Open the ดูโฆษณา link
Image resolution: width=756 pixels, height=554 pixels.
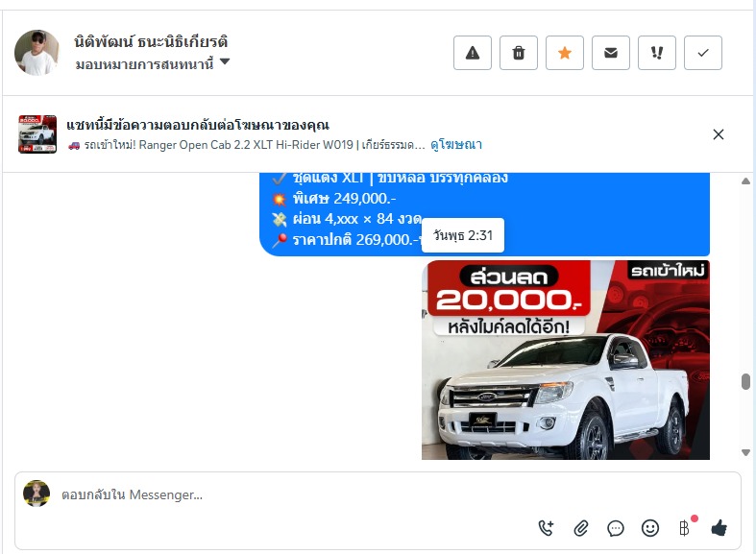click(x=456, y=145)
